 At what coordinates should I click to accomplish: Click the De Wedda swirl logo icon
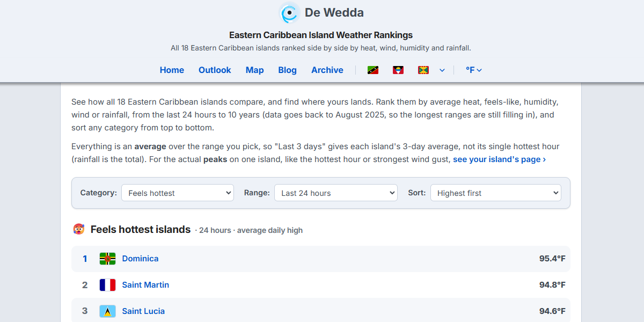coord(289,13)
